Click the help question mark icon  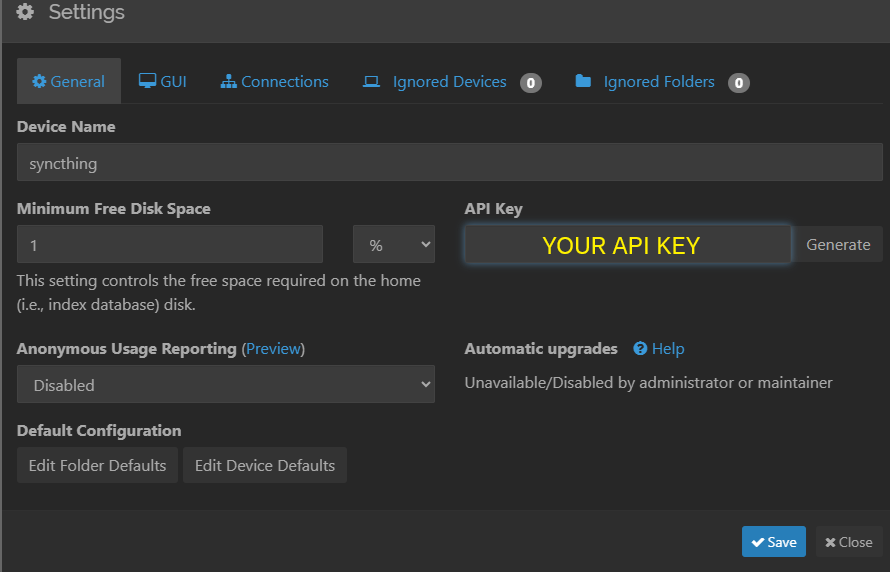point(640,348)
